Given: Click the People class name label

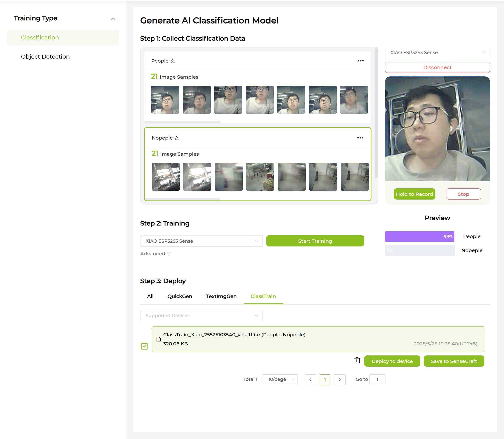Looking at the screenshot, I should pyautogui.click(x=160, y=61).
